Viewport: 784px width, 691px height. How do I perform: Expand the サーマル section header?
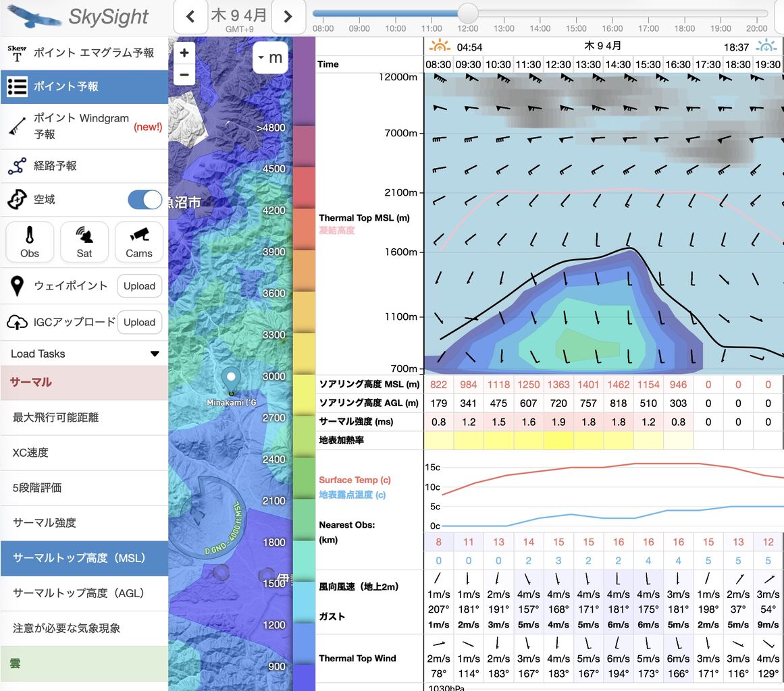[84, 382]
